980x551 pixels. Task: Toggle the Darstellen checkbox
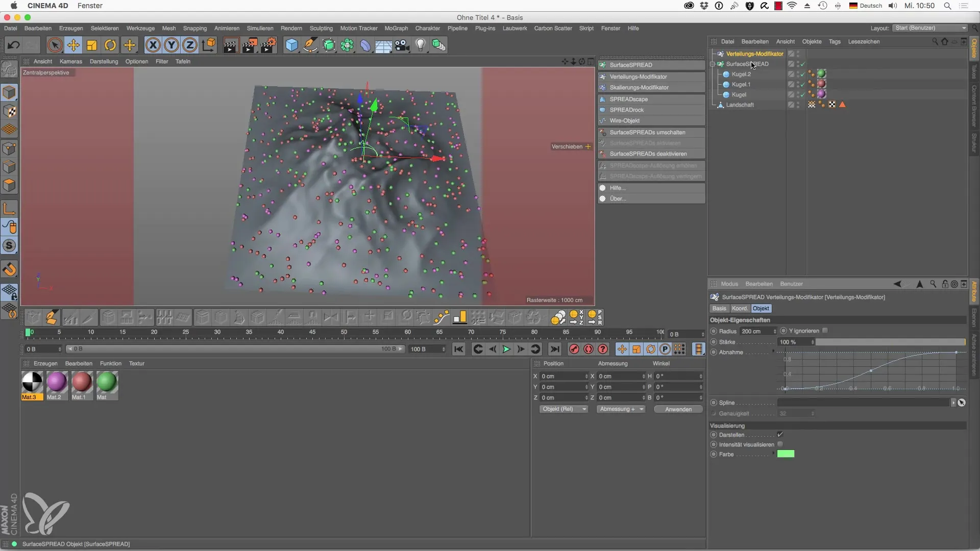pos(780,434)
